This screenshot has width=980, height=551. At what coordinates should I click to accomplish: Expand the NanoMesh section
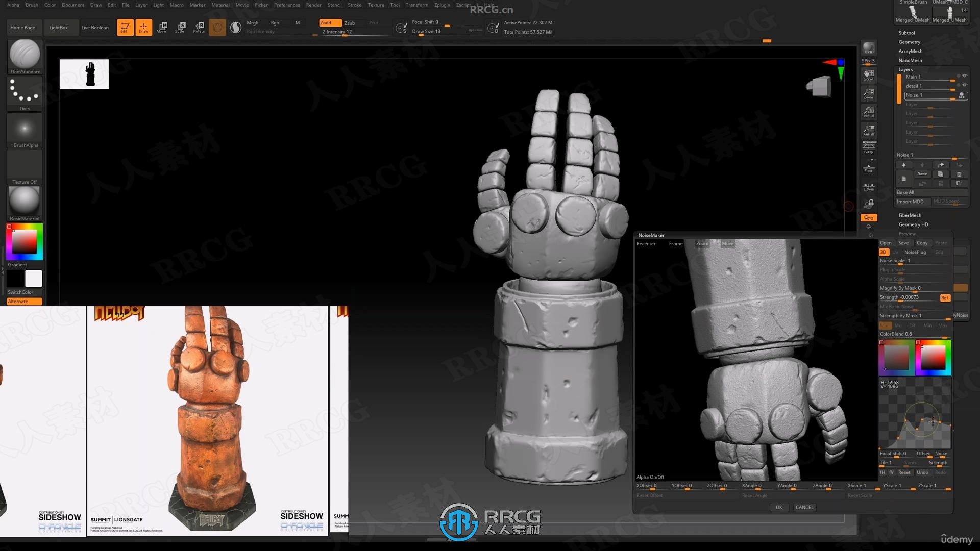coord(910,60)
